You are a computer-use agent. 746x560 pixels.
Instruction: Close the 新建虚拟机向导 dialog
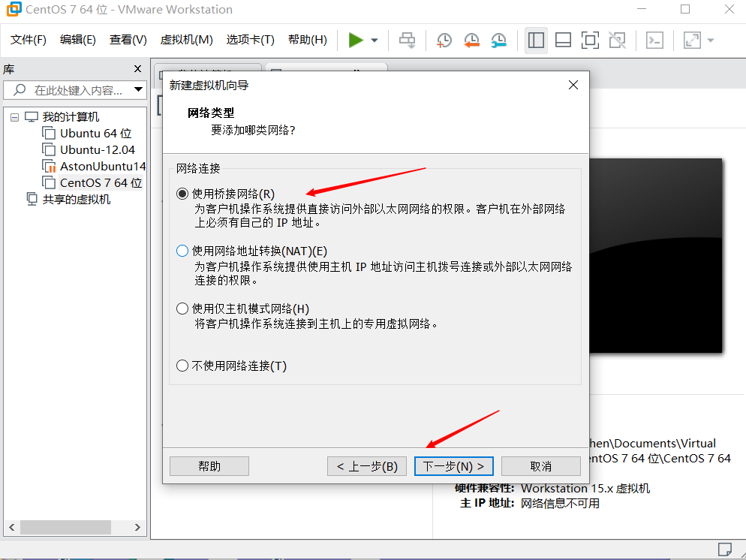pos(573,85)
